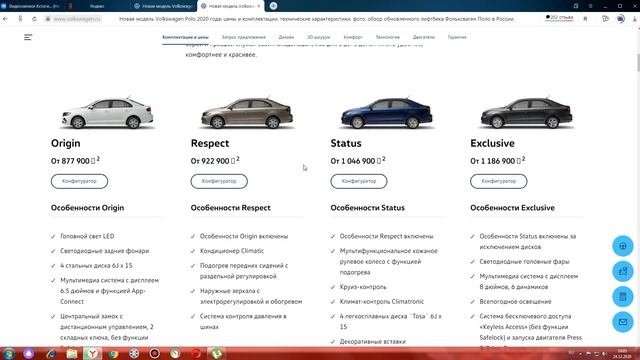Click the 'Всепогодное освещение' feature line

point(515,302)
